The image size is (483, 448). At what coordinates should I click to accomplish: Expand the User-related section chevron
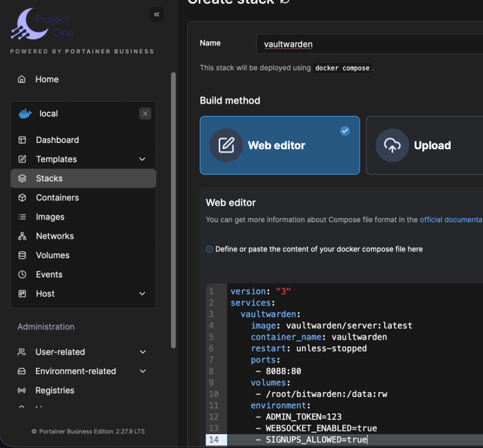click(143, 352)
